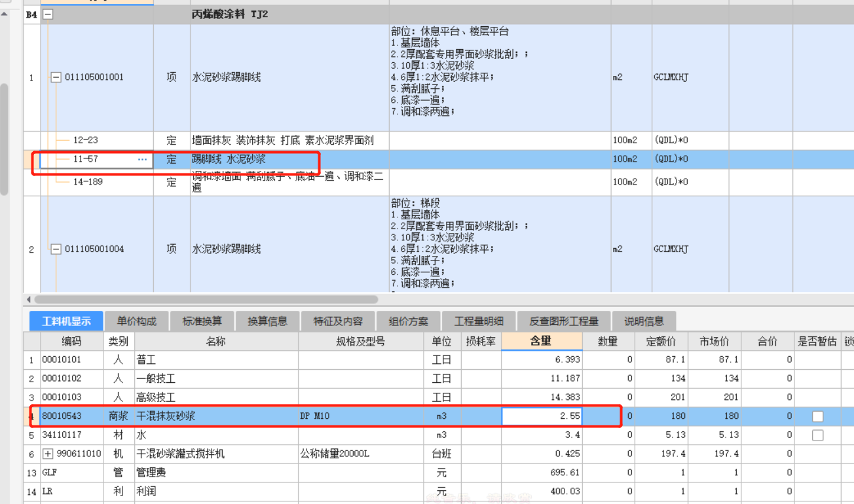Collapse item 011105001001 tree node
This screenshot has height=504, width=854.
pos(56,77)
